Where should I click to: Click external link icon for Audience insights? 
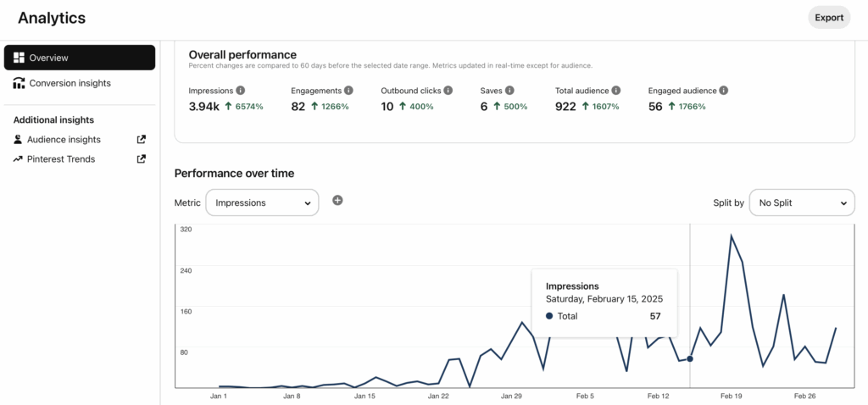click(142, 140)
